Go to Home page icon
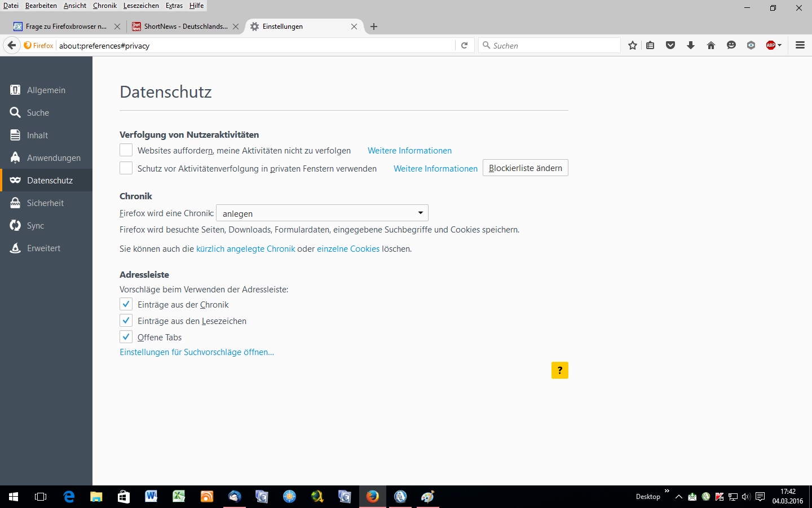The image size is (812, 508). (x=711, y=46)
